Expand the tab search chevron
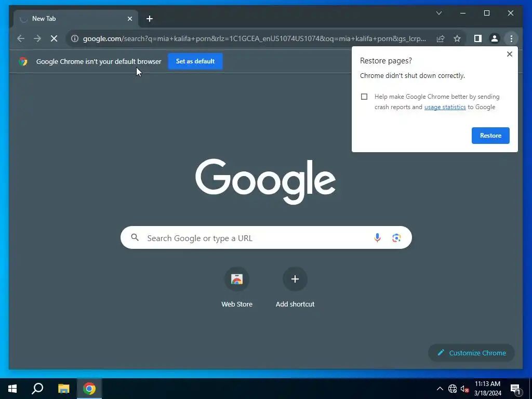The height and width of the screenshot is (399, 532). point(438,13)
